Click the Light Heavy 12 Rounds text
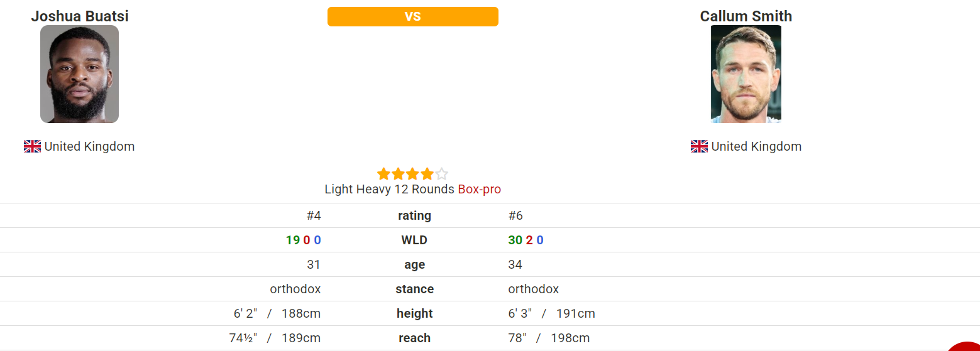This screenshot has width=980, height=351. pos(390,189)
